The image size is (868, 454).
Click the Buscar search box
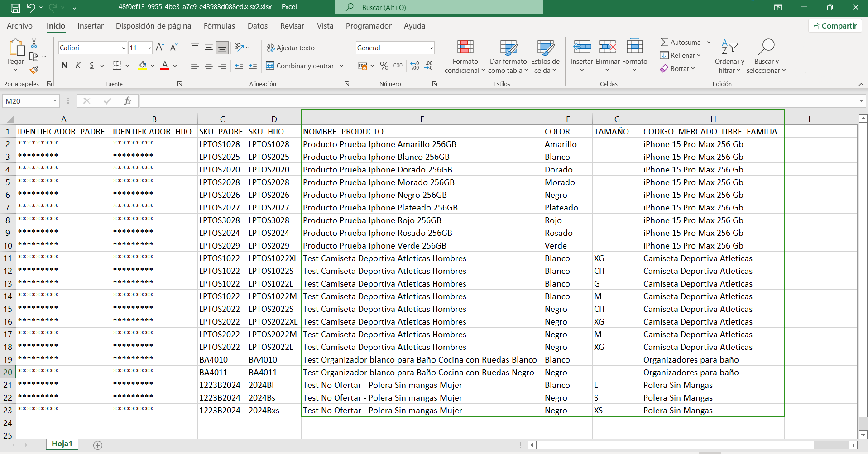coord(438,7)
